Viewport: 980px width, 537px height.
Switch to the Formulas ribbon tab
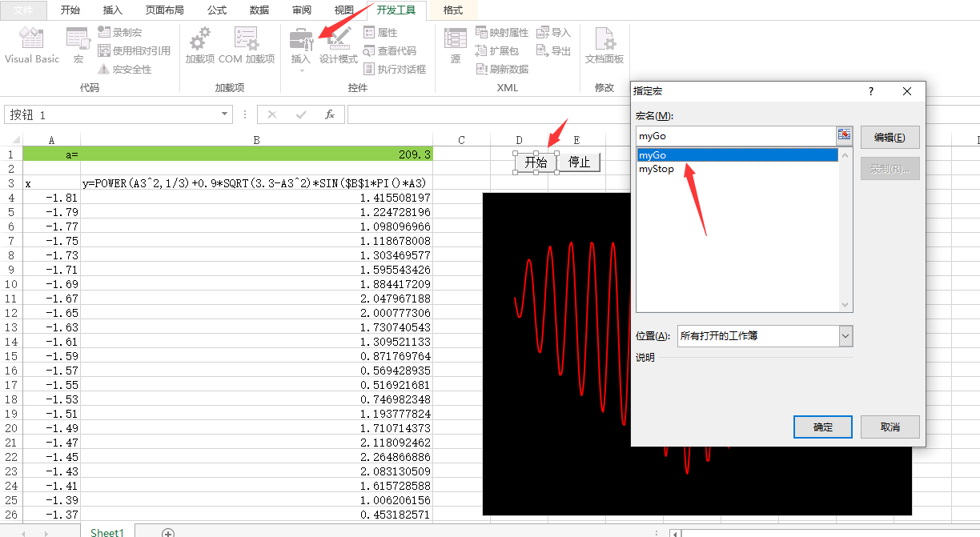[x=216, y=10]
